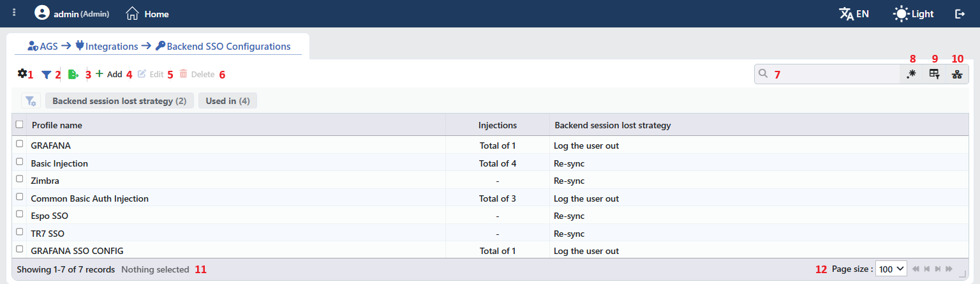Check the Espo SSO row checkbox
Screen dimensions: 980x284
point(20,214)
